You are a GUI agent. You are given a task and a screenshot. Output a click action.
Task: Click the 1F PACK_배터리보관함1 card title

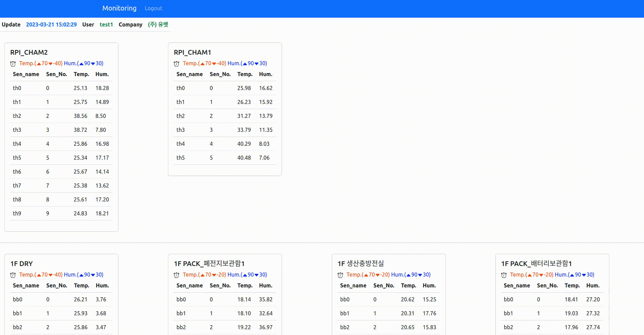tap(536, 264)
